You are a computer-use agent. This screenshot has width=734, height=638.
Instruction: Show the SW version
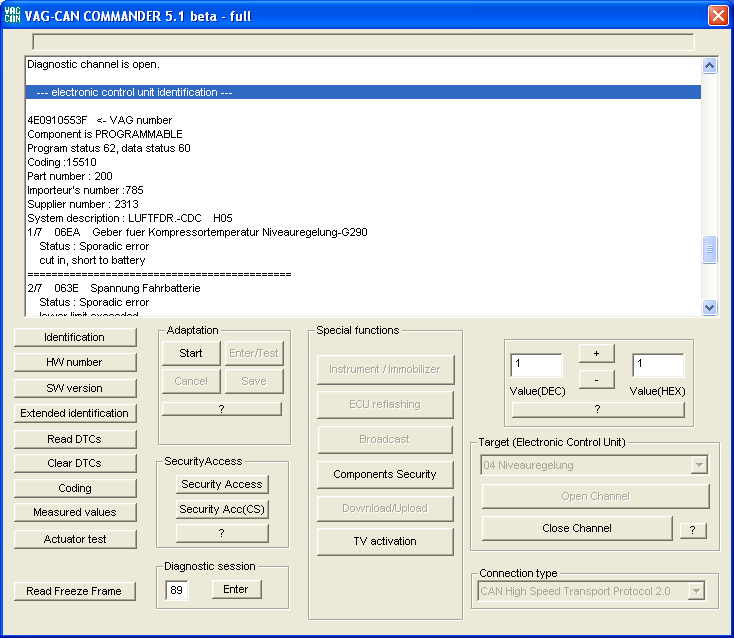(75, 388)
